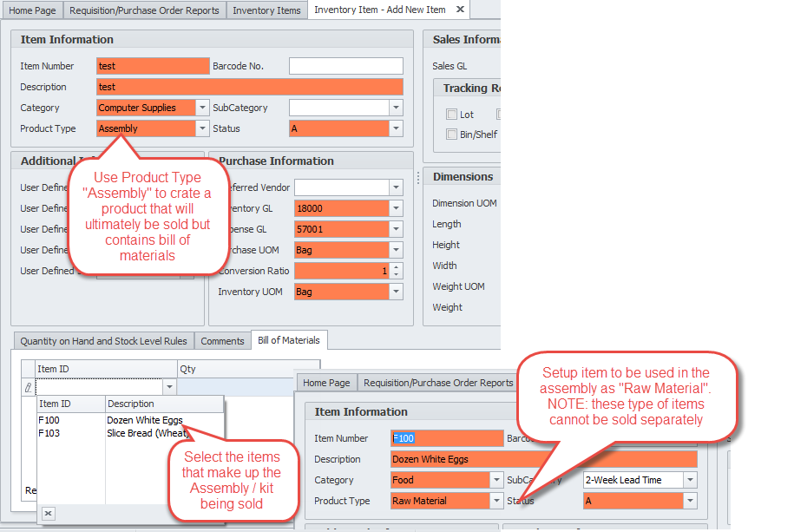Check the Bin/Shelf tracking checkbox
This screenshot has width=794, height=532.
pyautogui.click(x=451, y=134)
